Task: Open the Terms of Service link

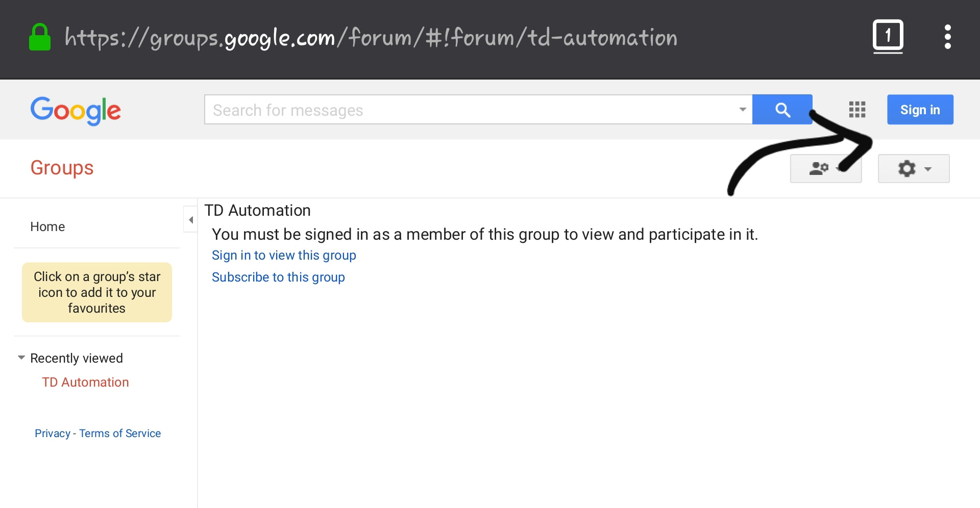Action: coord(120,434)
